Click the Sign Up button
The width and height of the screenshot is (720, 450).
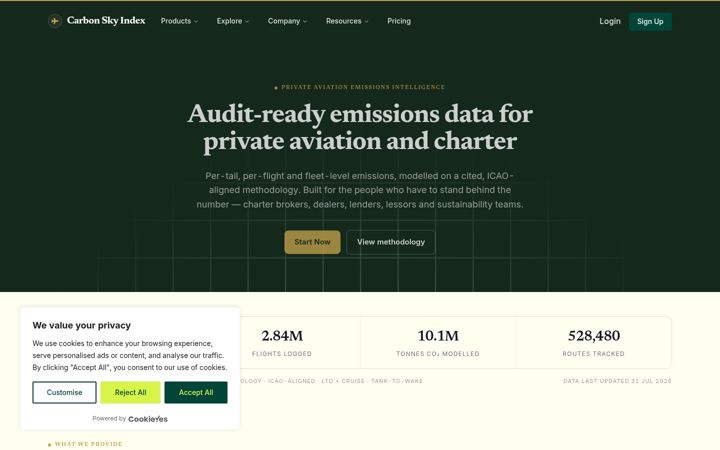pos(650,22)
